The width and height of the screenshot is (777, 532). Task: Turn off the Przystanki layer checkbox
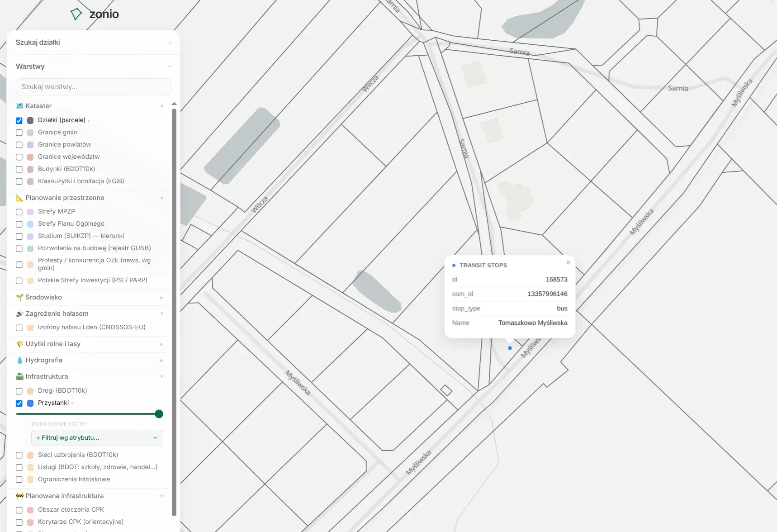coord(19,403)
